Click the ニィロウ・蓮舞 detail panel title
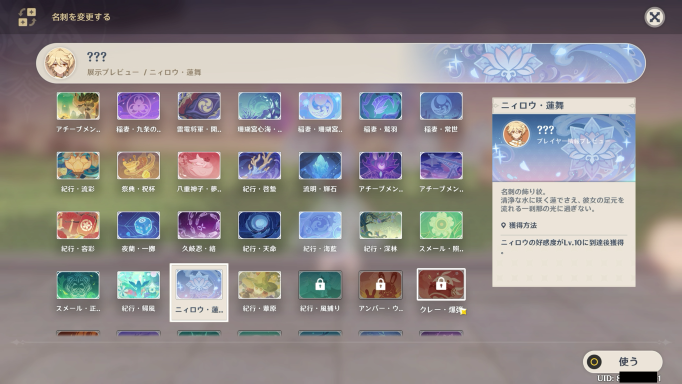The height and width of the screenshot is (384, 682). 532,105
